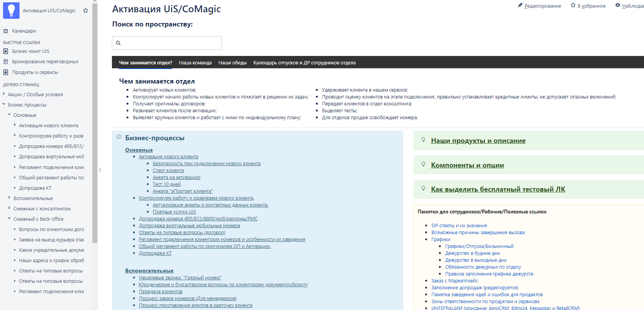Click the info icon beside Бизнес-процессы heading

pyautogui.click(x=119, y=137)
